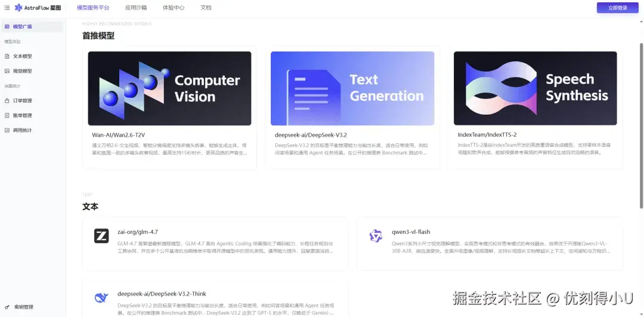Image resolution: width=644 pixels, height=317 pixels.
Task: Open the deepseek-ai/DeepSeek-V3.2-Think model title
Action: pos(162,294)
